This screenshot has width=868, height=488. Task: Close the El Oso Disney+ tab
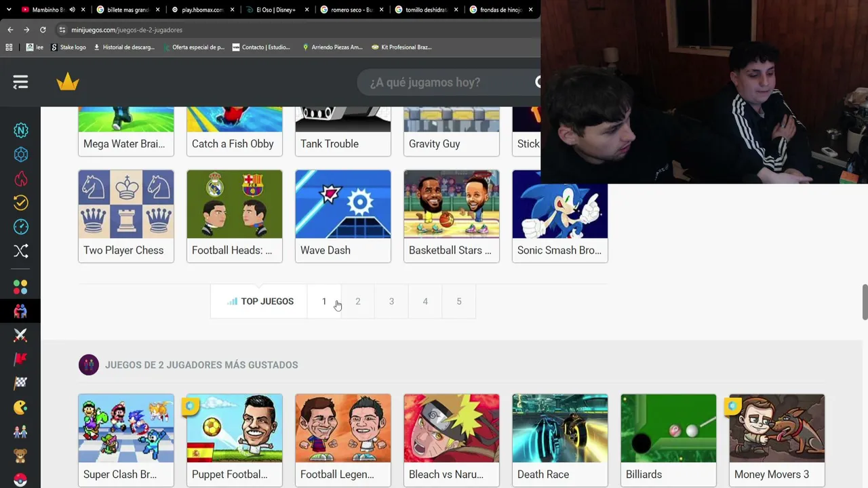pyautogui.click(x=307, y=9)
